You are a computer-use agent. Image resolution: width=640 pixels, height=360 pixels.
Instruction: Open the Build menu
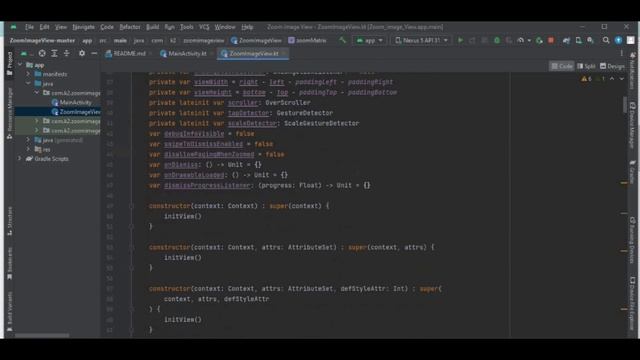pyautogui.click(x=153, y=27)
